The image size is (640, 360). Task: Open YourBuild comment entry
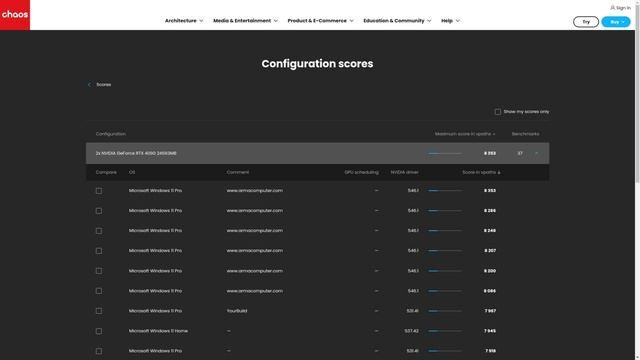237,311
